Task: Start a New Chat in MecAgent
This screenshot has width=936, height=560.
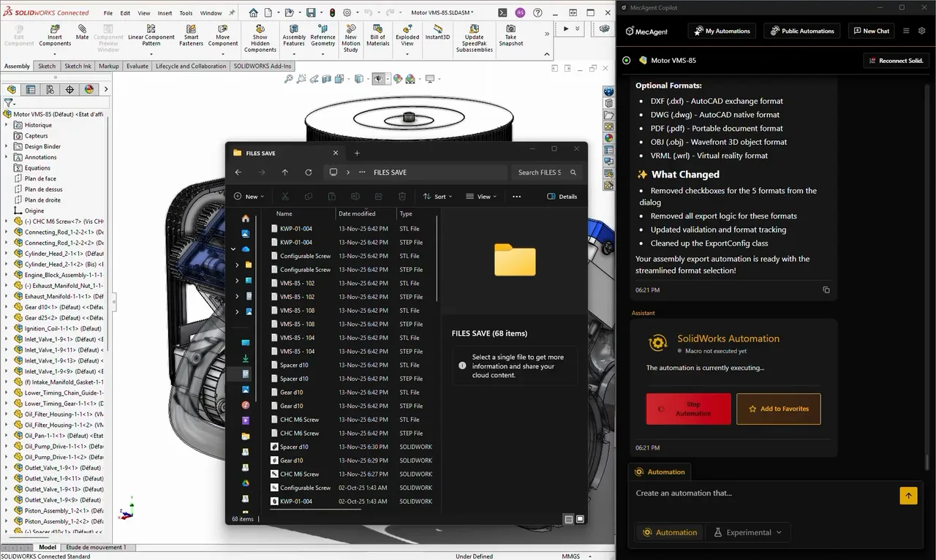Action: pos(871,31)
